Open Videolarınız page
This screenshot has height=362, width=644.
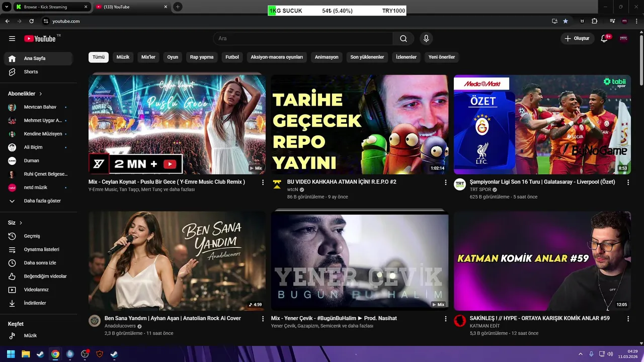pos(38,290)
